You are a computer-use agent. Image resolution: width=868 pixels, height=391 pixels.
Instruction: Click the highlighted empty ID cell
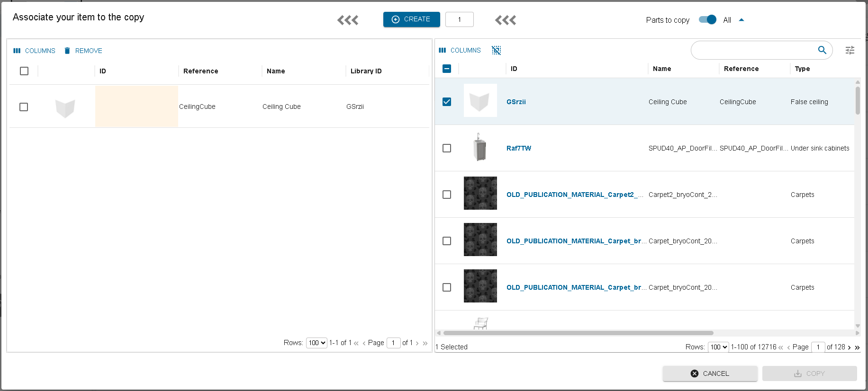pyautogui.click(x=136, y=106)
